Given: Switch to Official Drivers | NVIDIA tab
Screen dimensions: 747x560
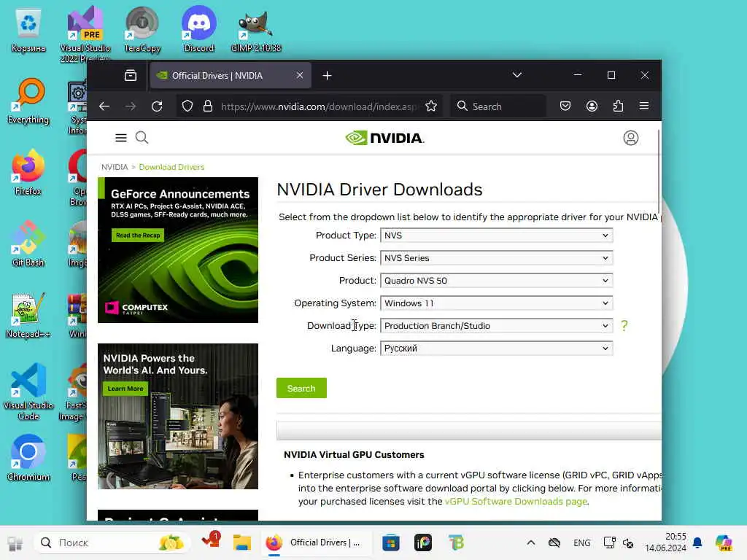Looking at the screenshot, I should click(x=231, y=75).
